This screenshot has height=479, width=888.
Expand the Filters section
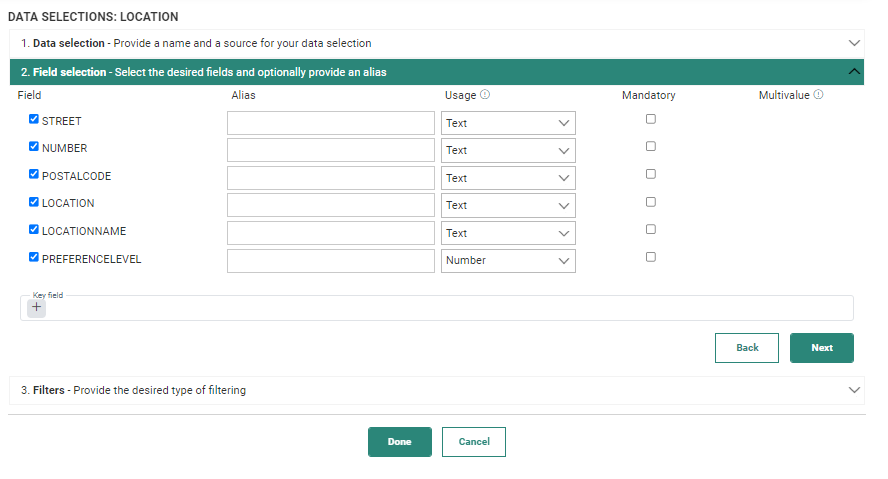(853, 390)
